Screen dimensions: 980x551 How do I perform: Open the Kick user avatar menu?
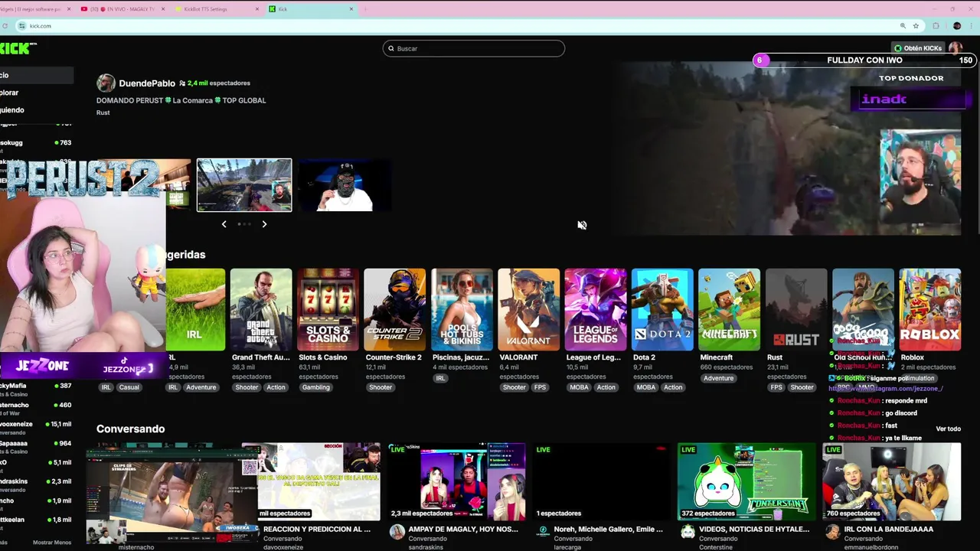(955, 48)
